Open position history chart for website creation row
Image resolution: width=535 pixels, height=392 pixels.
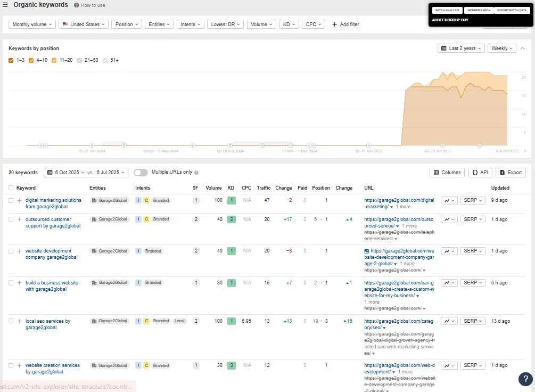(x=449, y=365)
